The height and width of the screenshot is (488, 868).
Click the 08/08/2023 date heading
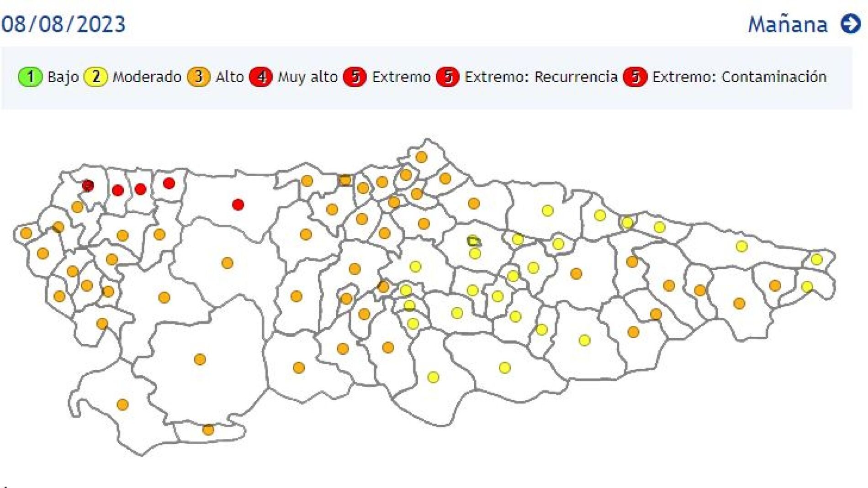tap(64, 24)
